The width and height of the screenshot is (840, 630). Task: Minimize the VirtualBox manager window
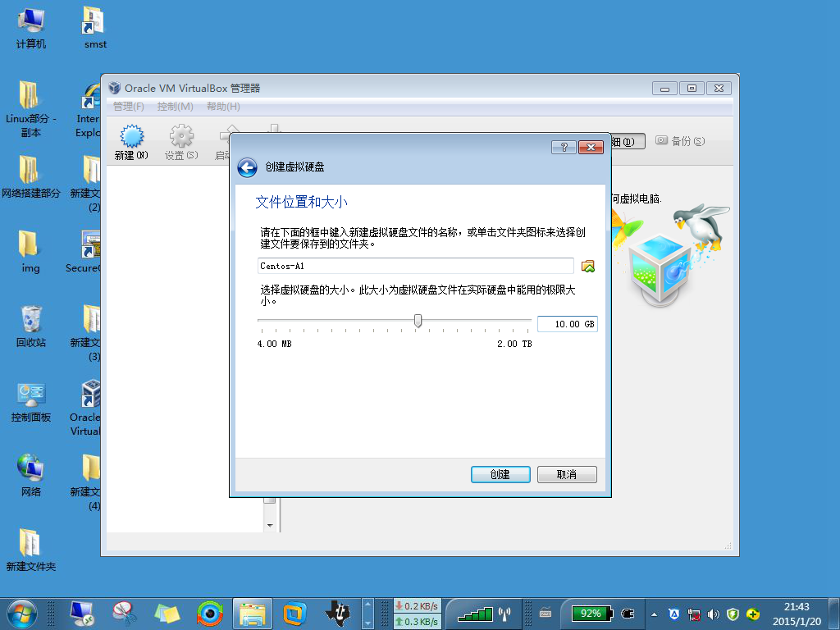coord(664,89)
